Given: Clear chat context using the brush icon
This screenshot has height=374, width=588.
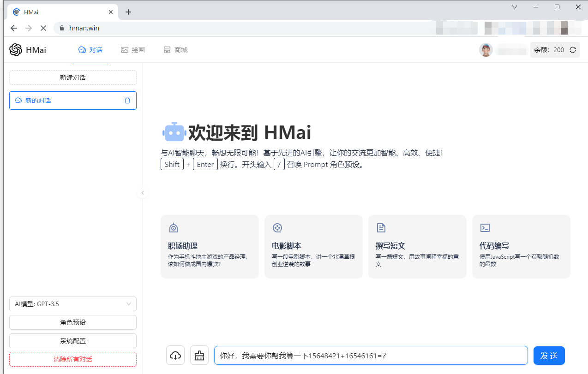Looking at the screenshot, I should coord(199,355).
